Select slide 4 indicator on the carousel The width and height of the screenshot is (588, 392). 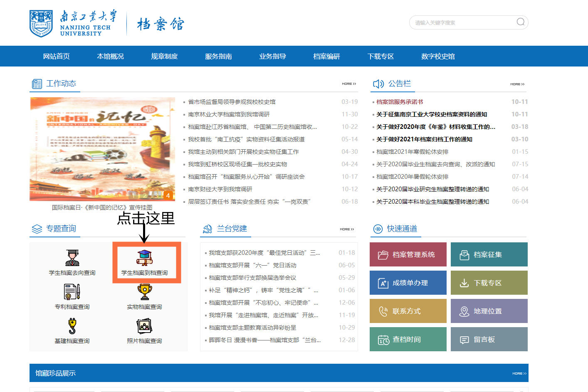[x=168, y=195]
